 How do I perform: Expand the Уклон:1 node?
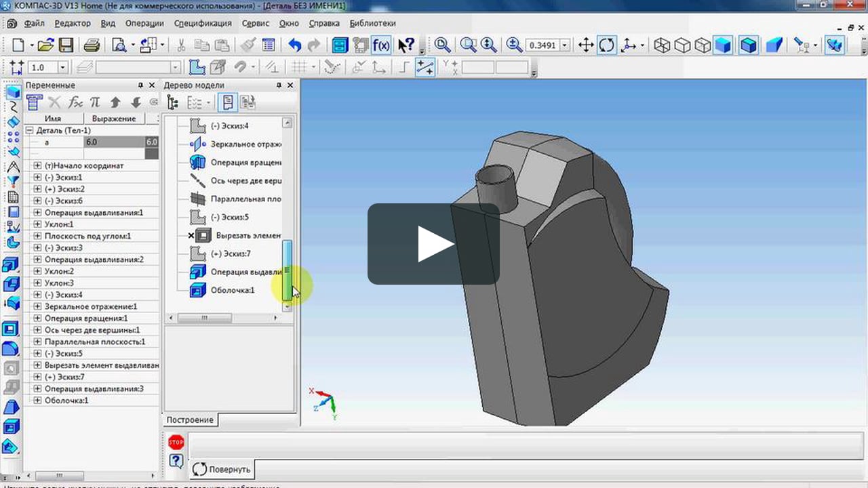click(37, 224)
